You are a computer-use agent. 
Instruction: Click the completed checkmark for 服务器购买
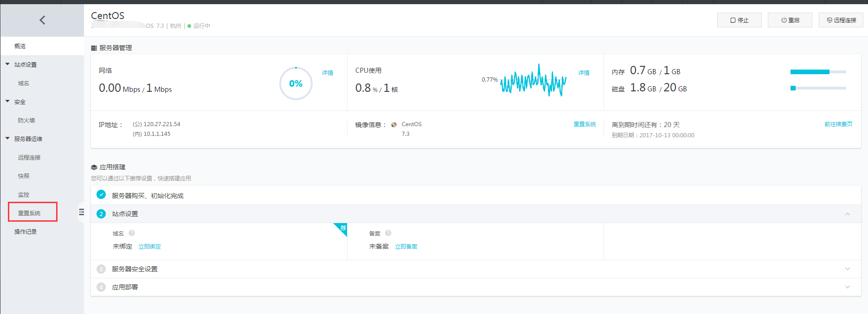point(101,195)
